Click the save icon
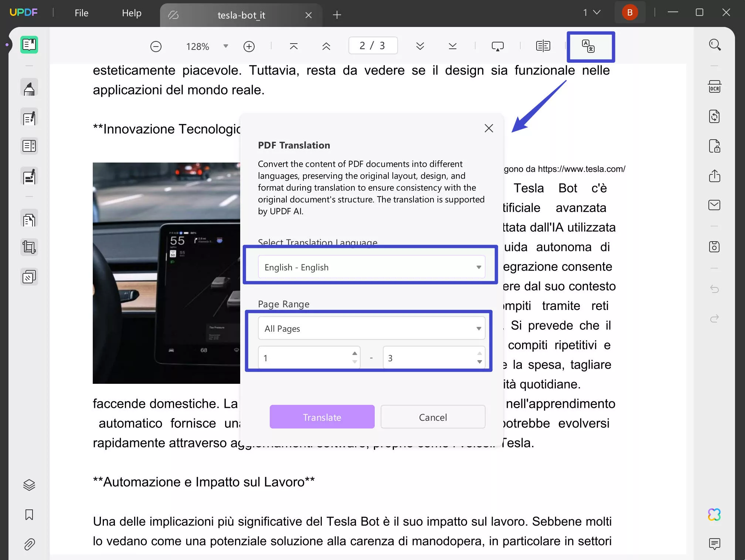 tap(715, 246)
